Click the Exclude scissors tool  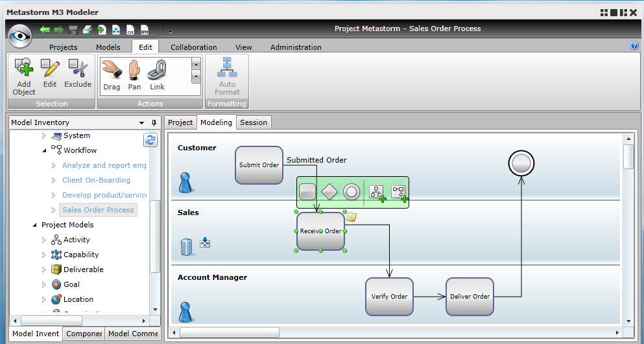click(78, 73)
